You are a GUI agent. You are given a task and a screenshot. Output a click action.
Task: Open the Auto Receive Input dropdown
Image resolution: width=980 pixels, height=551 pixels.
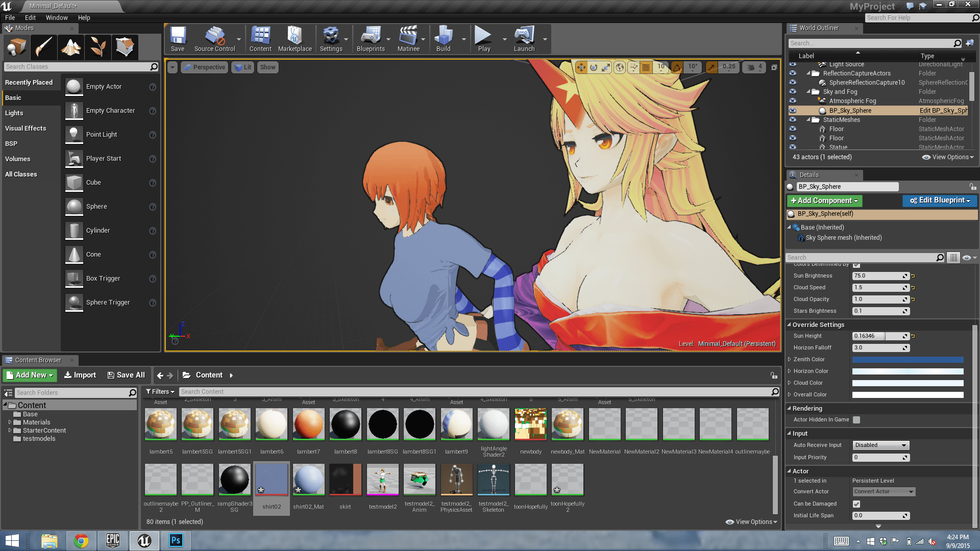(881, 445)
